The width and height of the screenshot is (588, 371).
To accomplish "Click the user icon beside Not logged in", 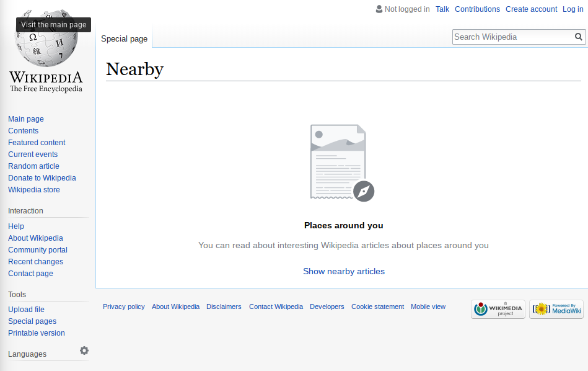I will pyautogui.click(x=379, y=9).
